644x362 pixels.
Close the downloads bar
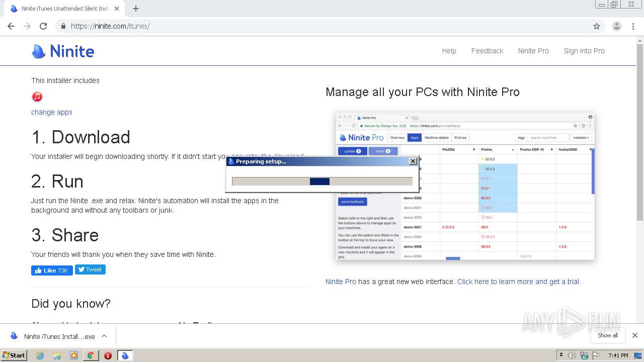(635, 335)
